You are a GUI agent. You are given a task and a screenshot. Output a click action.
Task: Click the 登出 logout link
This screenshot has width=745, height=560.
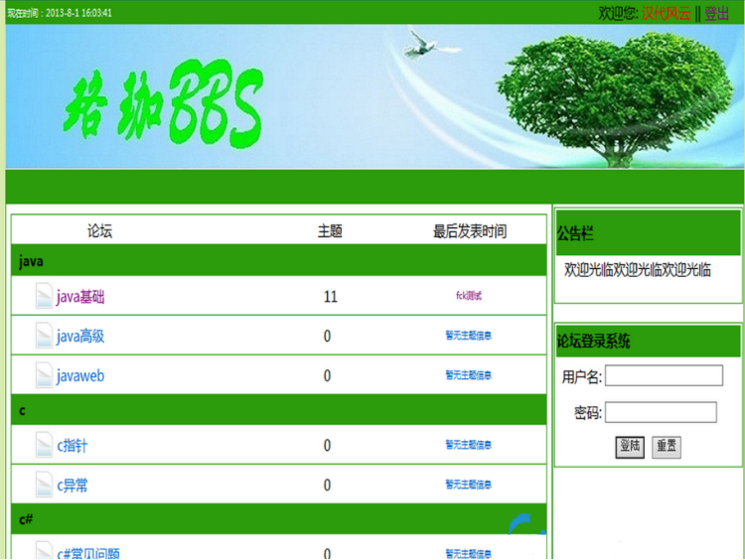(x=716, y=13)
